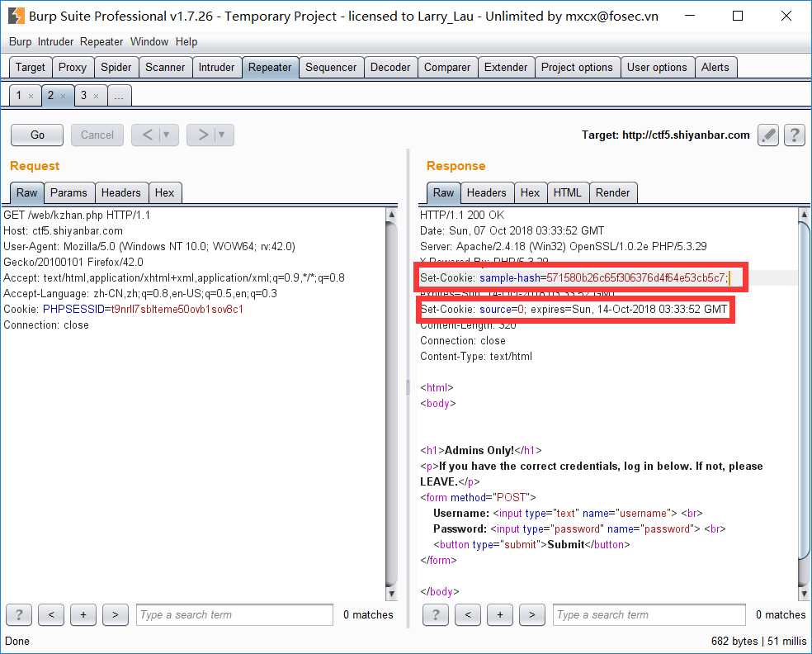
Task: Click the source=0 Set-Cookie line
Action: pyautogui.click(x=574, y=310)
